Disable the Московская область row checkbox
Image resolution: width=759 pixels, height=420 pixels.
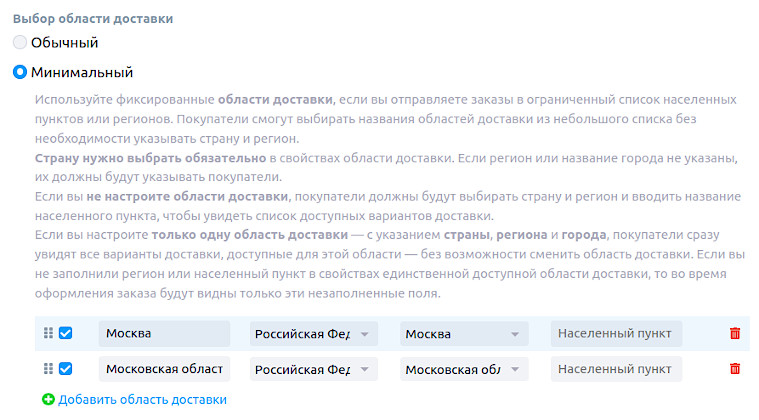pyautogui.click(x=66, y=369)
